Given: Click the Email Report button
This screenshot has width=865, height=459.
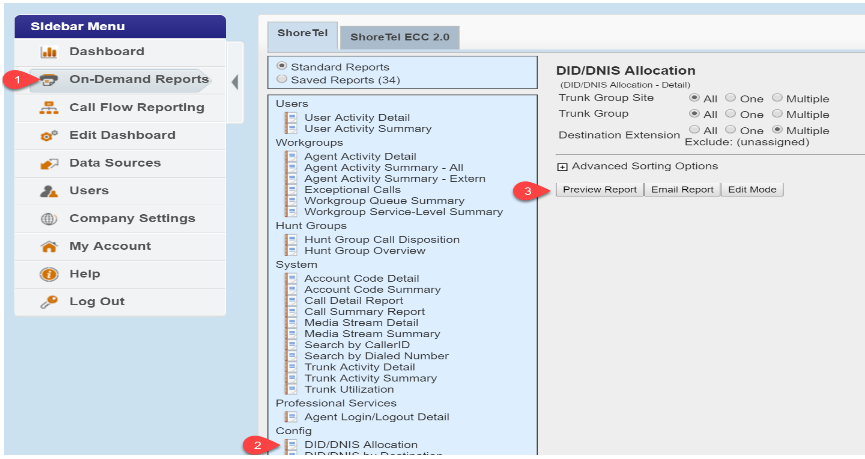Looking at the screenshot, I should tap(682, 190).
